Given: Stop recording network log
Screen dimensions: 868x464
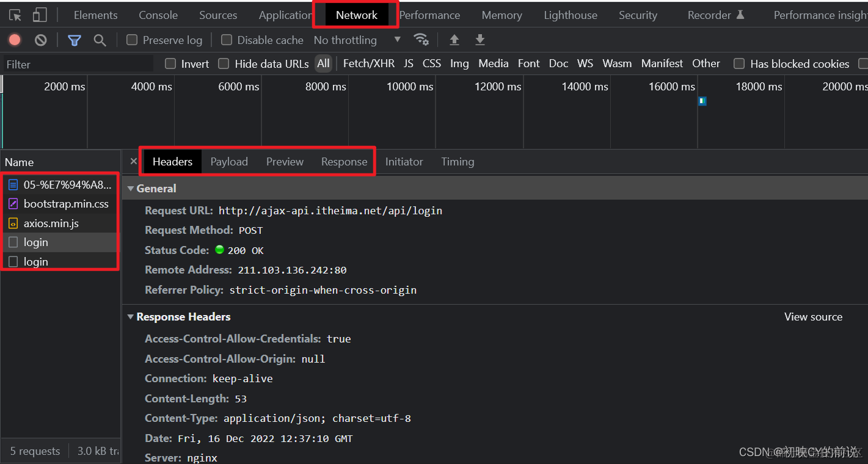Looking at the screenshot, I should (x=15, y=40).
